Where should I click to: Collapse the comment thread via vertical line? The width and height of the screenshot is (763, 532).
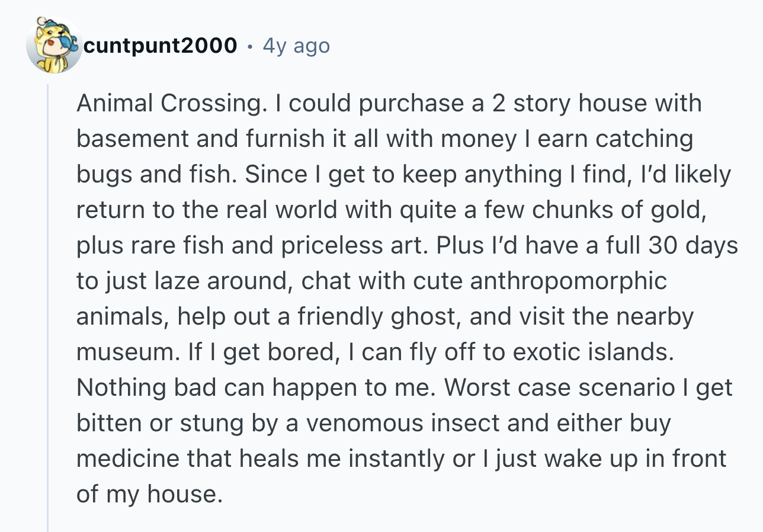[48, 308]
